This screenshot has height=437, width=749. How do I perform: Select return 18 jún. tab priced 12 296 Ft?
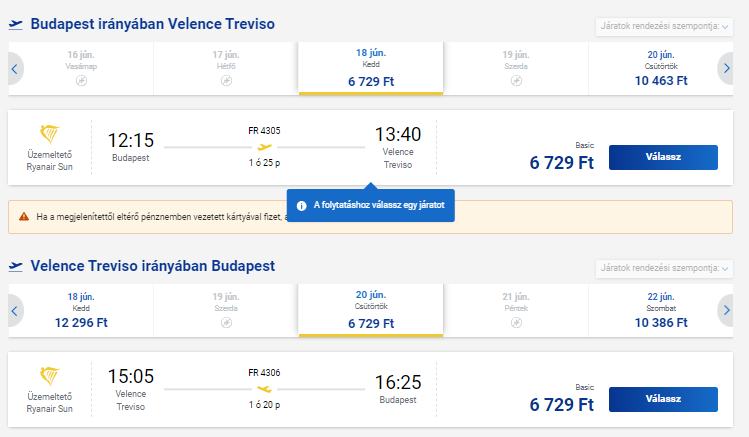[81, 310]
